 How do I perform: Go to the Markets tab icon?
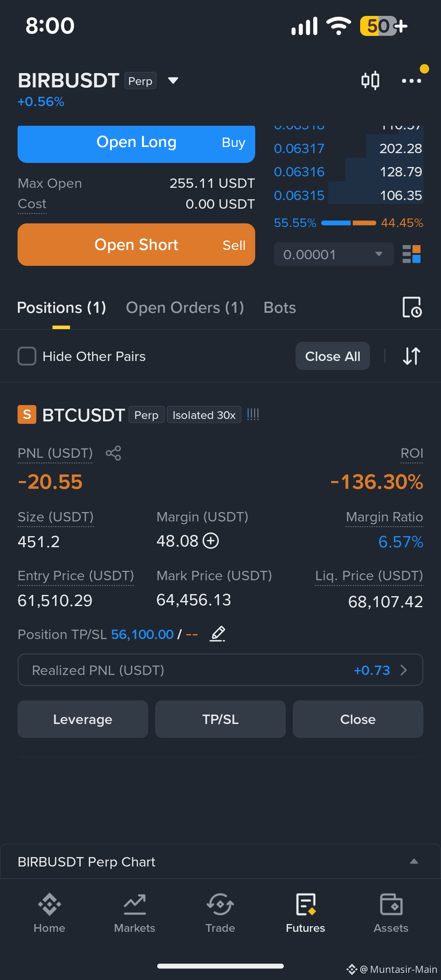[135, 913]
